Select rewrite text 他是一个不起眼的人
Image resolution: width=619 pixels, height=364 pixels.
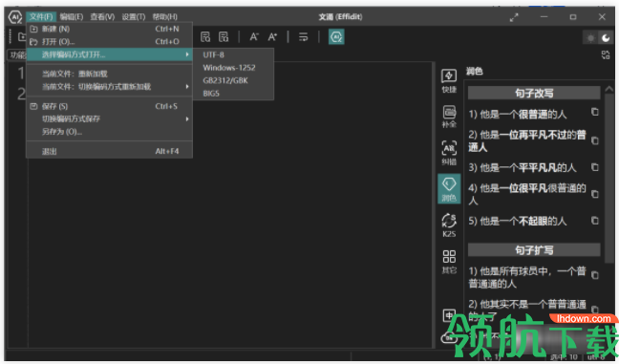518,221
